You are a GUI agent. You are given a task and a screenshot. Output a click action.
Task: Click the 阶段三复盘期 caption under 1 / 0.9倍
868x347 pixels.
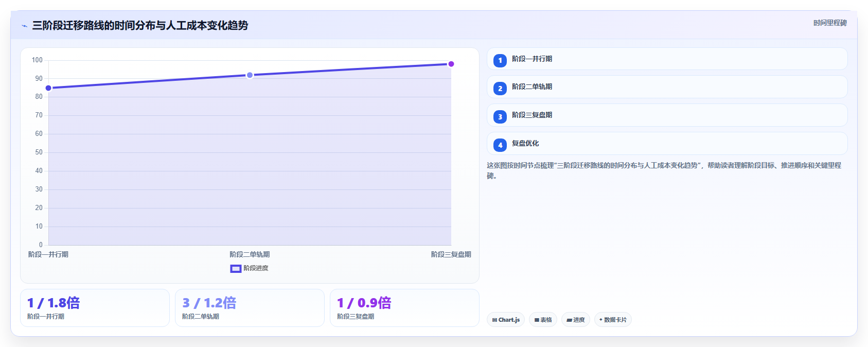[x=356, y=317]
